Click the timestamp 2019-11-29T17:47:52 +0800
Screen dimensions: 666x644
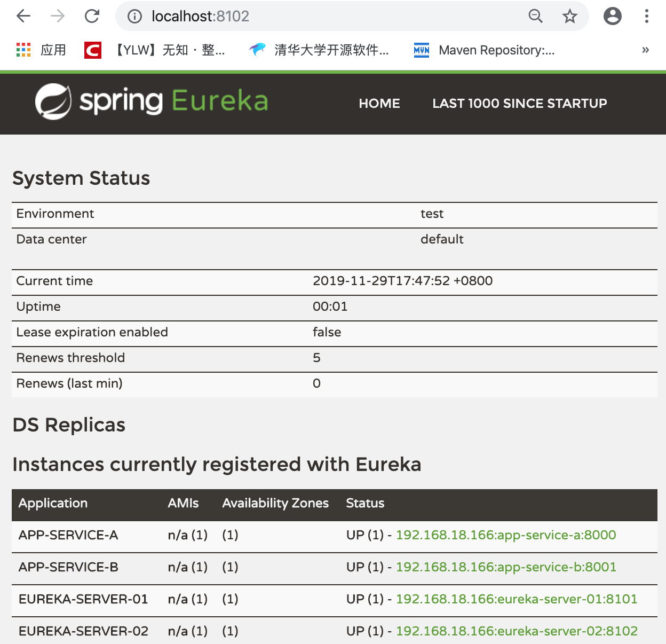(x=402, y=281)
